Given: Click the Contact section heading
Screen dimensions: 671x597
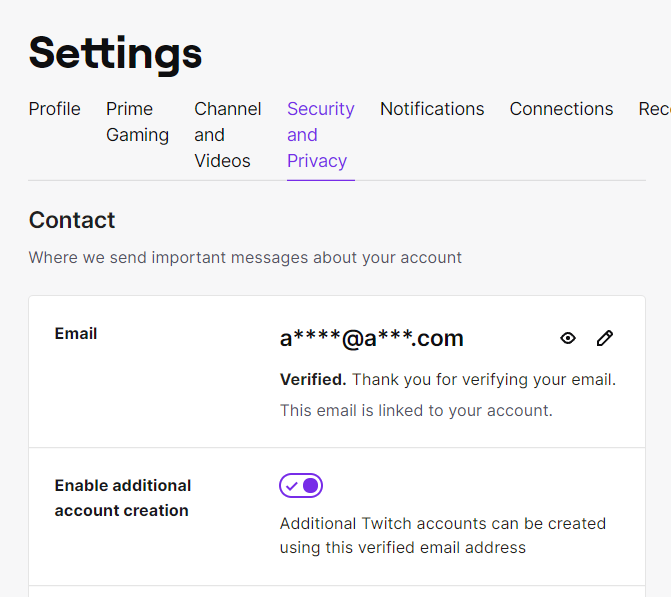Looking at the screenshot, I should [x=72, y=220].
